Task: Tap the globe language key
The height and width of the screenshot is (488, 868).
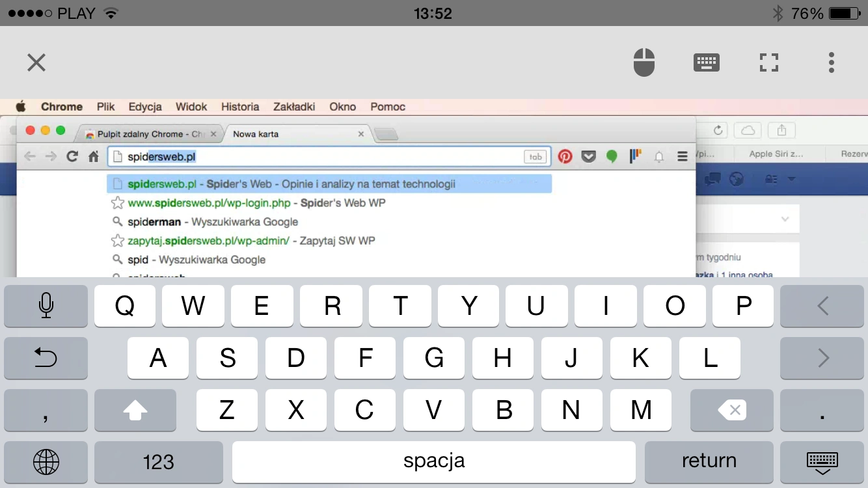Action: 46,462
